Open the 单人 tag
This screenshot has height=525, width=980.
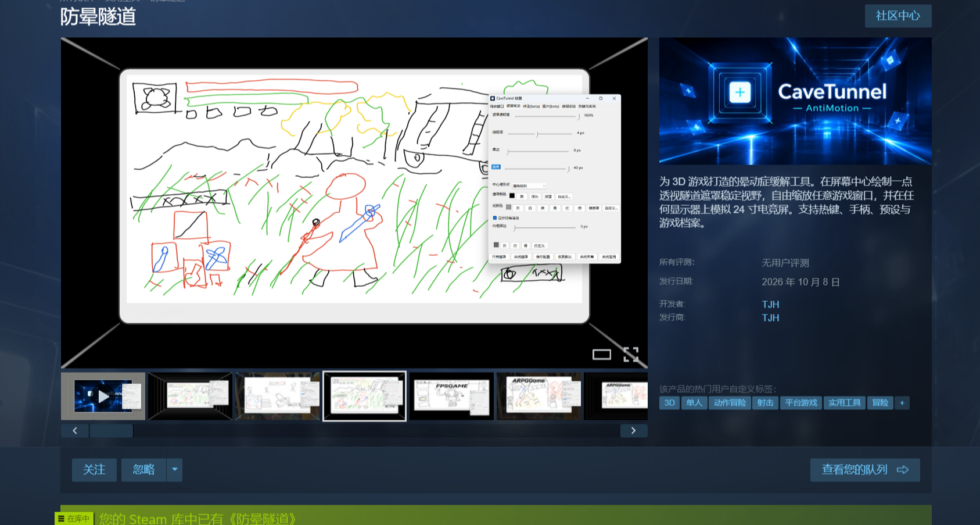click(694, 403)
